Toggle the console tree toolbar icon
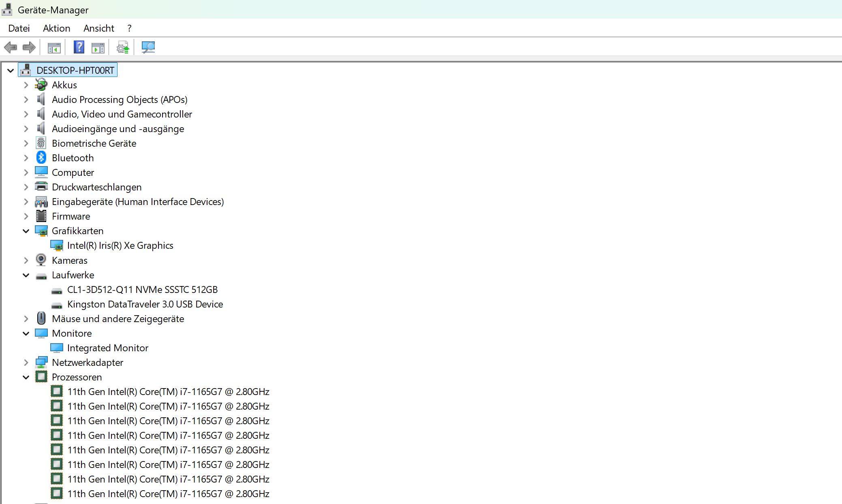842x504 pixels. pos(54,47)
